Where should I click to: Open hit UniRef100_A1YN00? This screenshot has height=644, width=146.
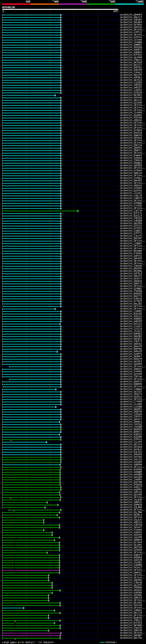pos(131,25)
